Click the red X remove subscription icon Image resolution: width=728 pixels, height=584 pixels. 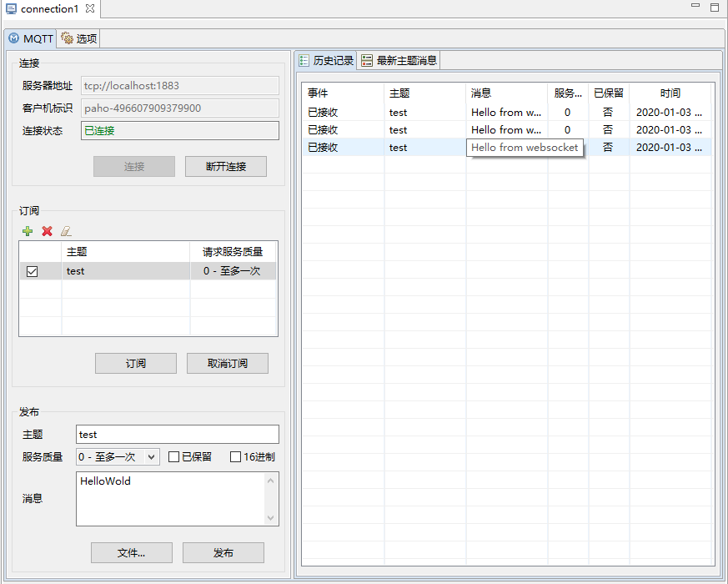[47, 231]
